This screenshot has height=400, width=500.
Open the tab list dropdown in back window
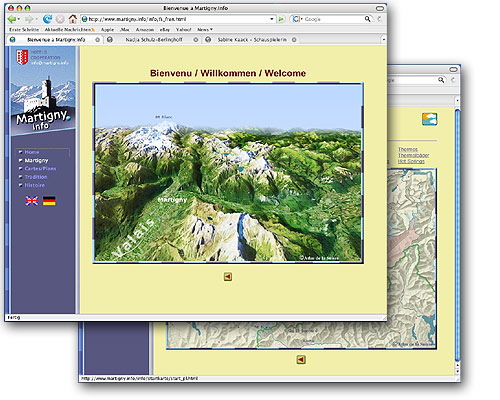457,100
